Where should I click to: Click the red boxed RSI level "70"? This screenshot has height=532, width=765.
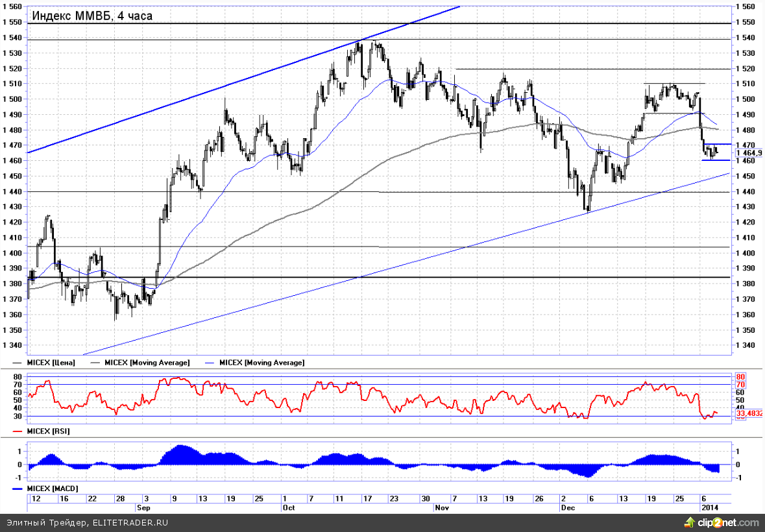click(740, 385)
